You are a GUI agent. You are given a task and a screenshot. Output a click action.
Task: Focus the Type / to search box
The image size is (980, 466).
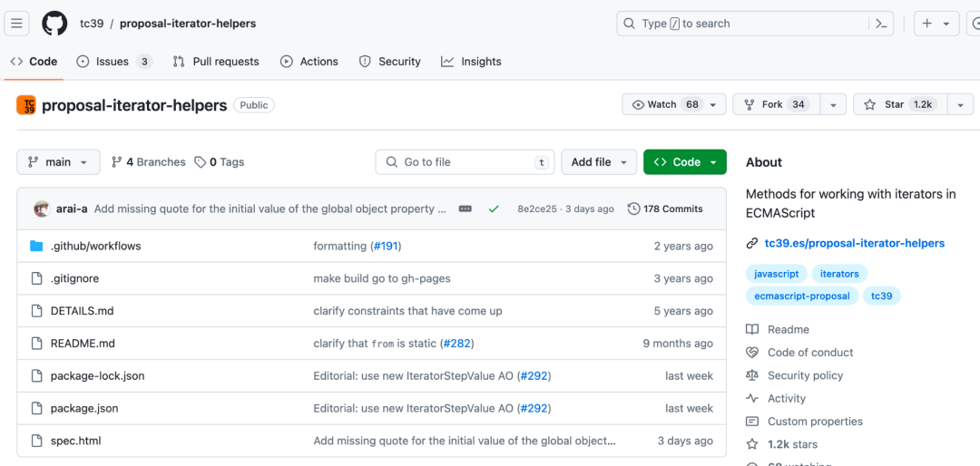point(756,24)
